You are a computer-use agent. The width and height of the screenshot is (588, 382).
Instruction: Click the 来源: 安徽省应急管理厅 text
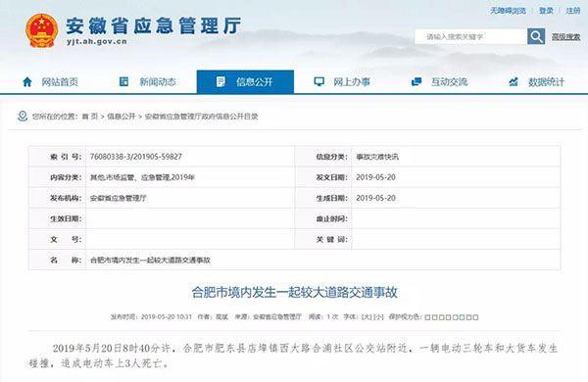pos(269,316)
